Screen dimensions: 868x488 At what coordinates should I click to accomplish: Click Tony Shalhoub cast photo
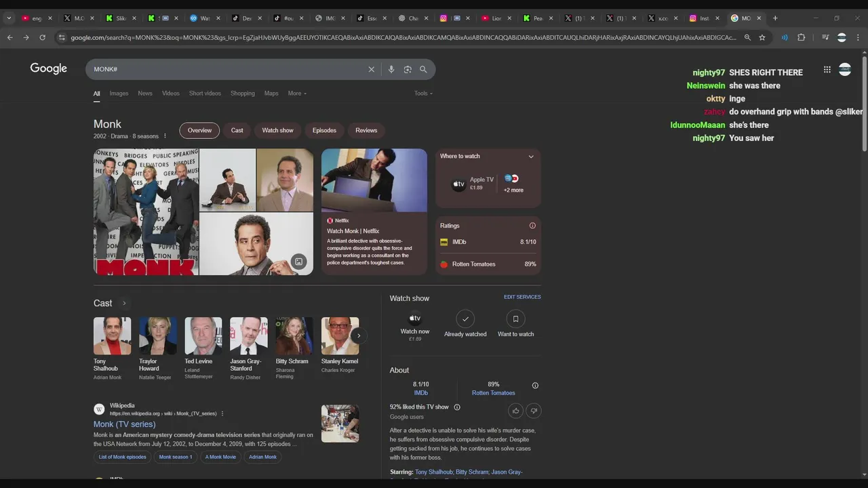pyautogui.click(x=113, y=335)
